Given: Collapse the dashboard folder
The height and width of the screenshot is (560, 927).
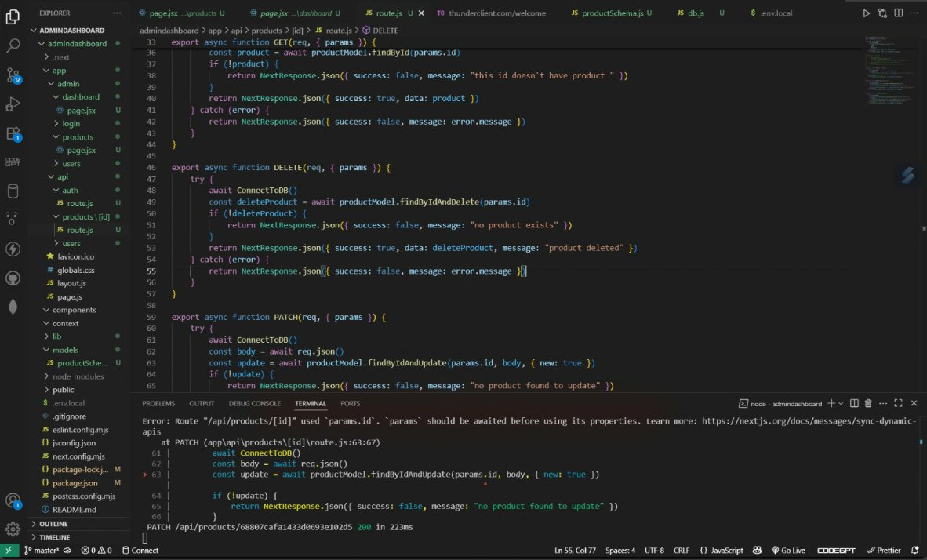Looking at the screenshot, I should click(81, 97).
